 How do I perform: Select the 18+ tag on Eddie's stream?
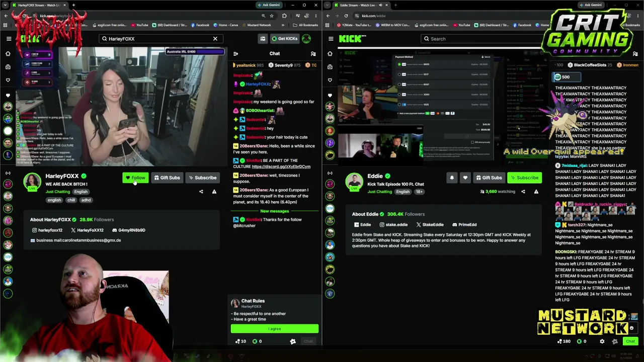tap(419, 192)
